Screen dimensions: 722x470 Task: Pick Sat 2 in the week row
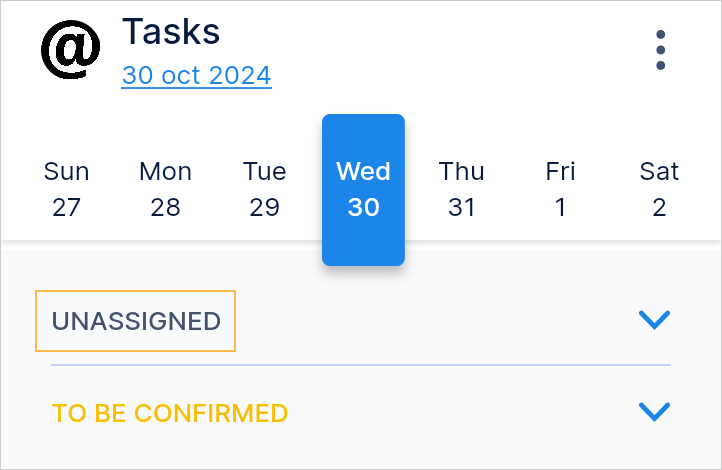659,189
